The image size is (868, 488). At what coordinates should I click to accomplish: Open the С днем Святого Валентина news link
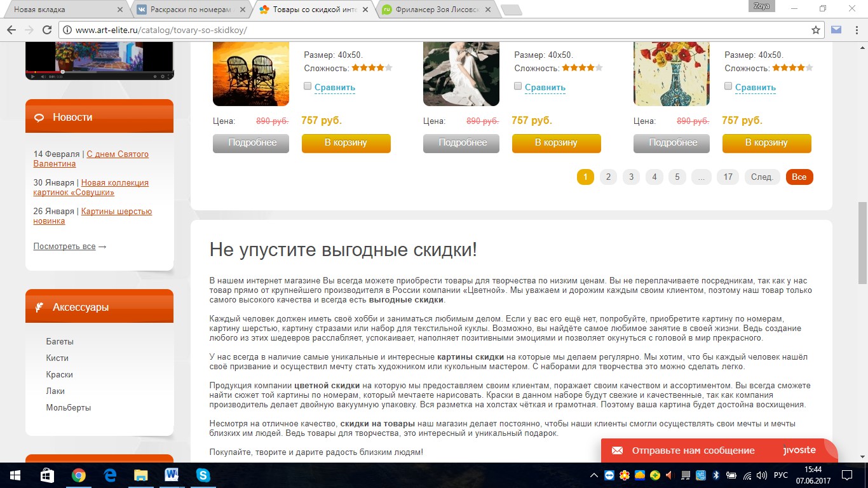click(91, 159)
